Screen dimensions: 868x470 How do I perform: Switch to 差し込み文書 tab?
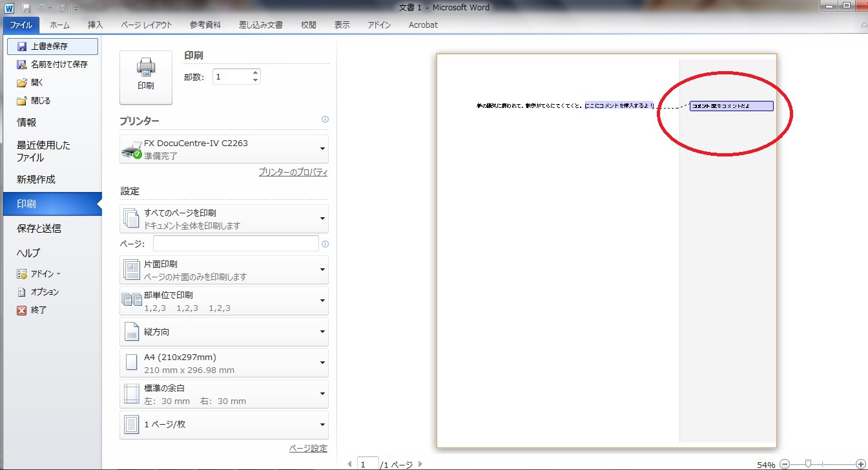[261, 25]
